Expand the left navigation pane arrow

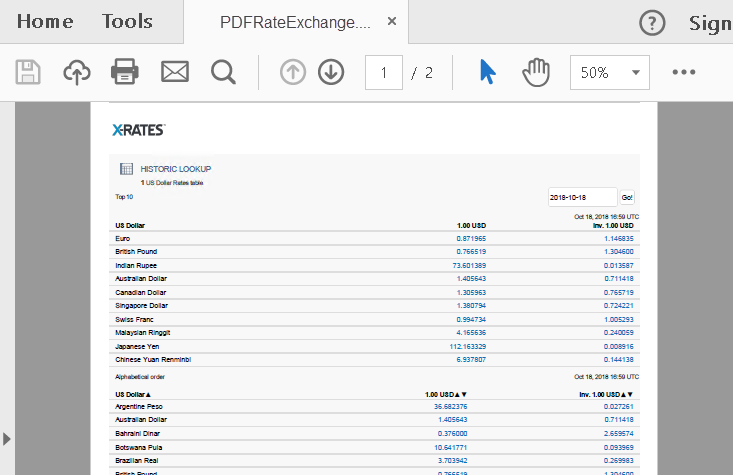[7, 439]
